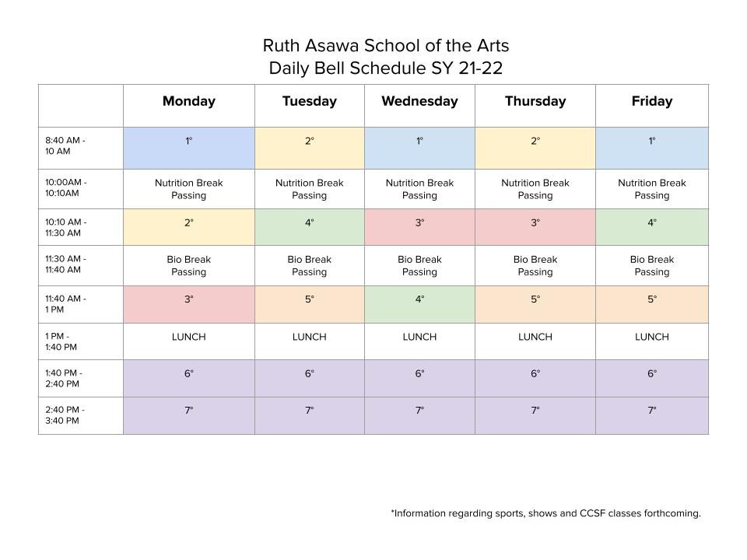This screenshot has width=747, height=560.
Task: Select Friday's purple 7° period cell
Action: point(652,415)
